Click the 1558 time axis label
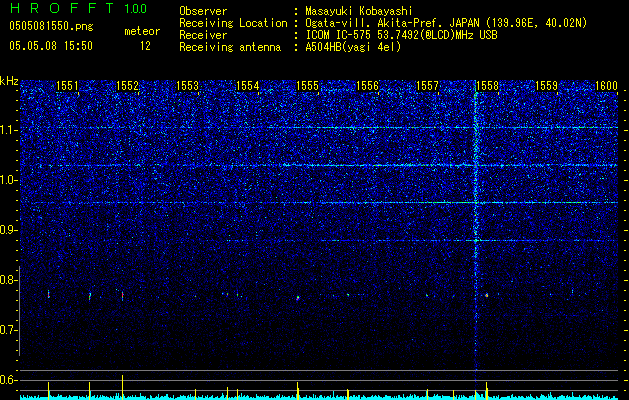629x400 pixels. [487, 85]
